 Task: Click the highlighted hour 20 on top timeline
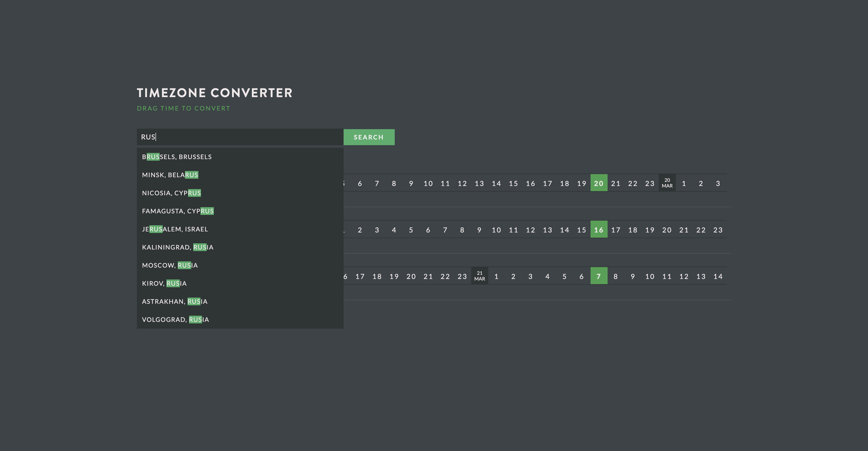tap(599, 183)
